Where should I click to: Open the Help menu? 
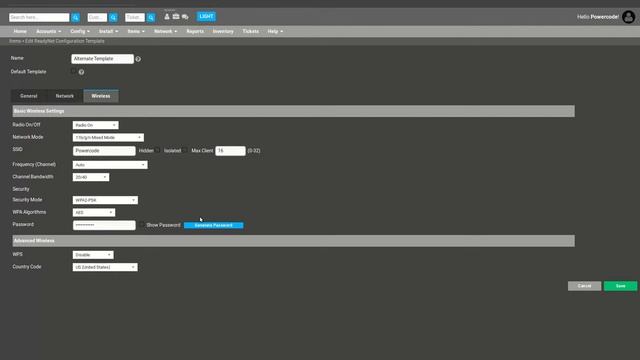275,31
